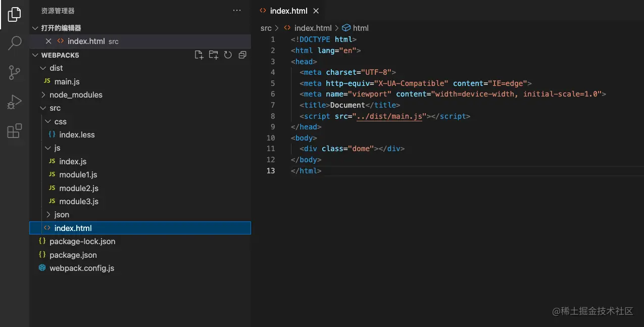Open the explorer more actions ellipsis
This screenshot has width=644, height=327.
point(237,11)
